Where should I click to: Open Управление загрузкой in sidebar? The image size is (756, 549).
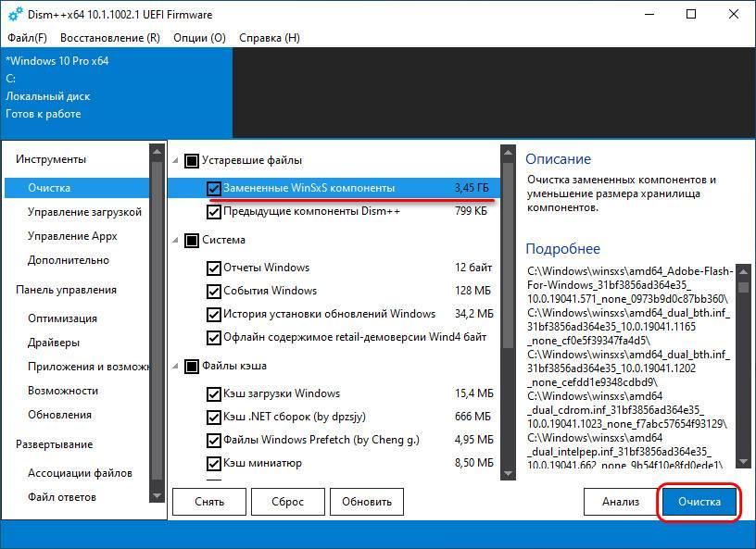(84, 212)
